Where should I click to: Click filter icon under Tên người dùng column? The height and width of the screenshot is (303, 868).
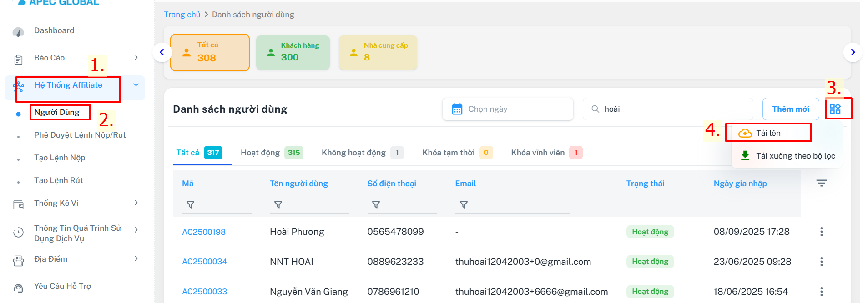click(x=278, y=205)
